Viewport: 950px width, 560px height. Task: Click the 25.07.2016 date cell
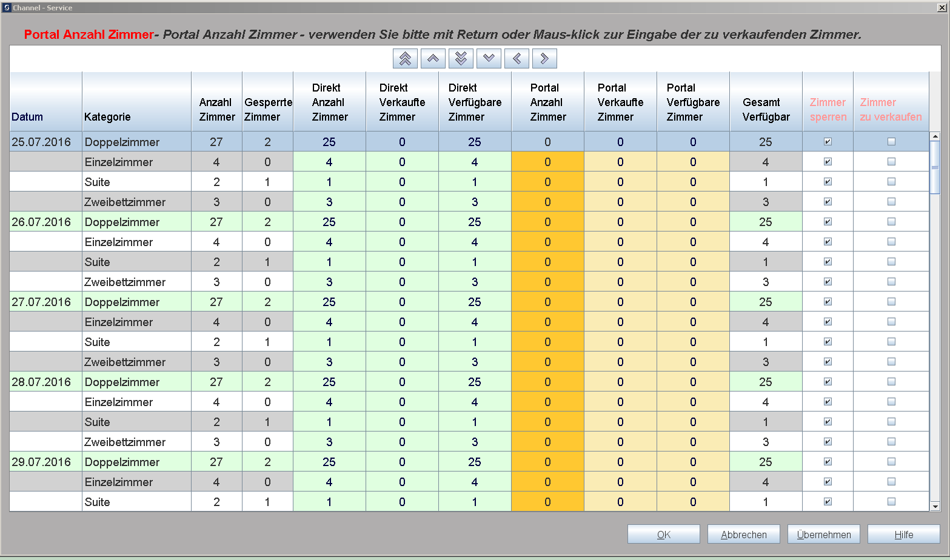tap(46, 142)
